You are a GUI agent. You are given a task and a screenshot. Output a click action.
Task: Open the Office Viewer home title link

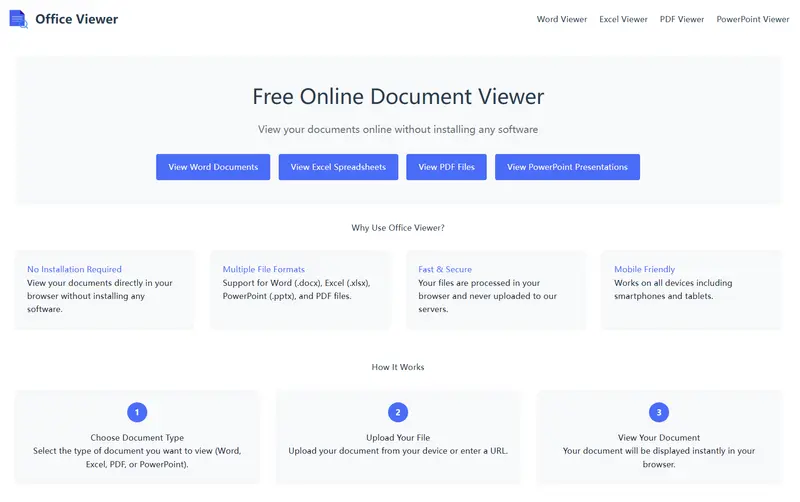point(77,19)
